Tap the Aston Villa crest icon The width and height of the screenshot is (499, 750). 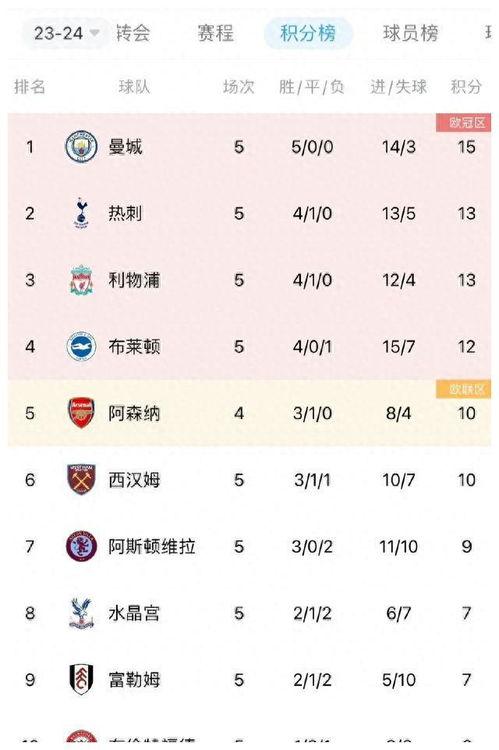81,546
